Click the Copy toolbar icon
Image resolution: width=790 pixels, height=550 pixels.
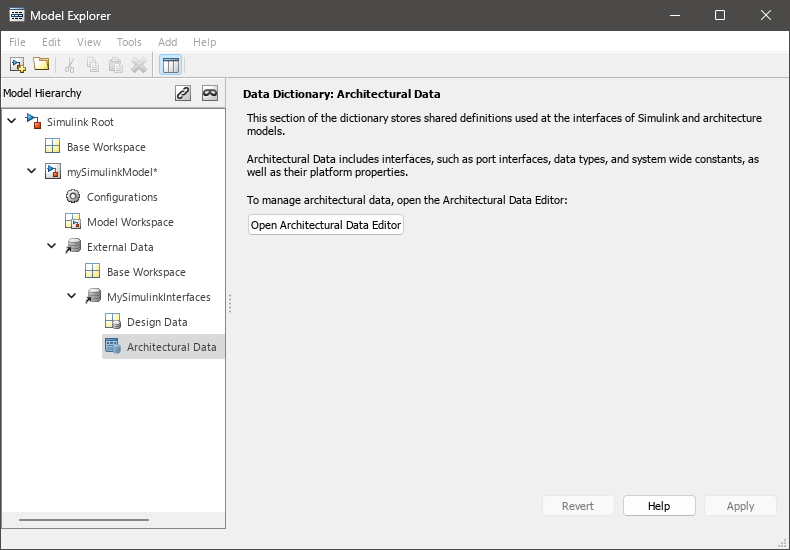[93, 65]
